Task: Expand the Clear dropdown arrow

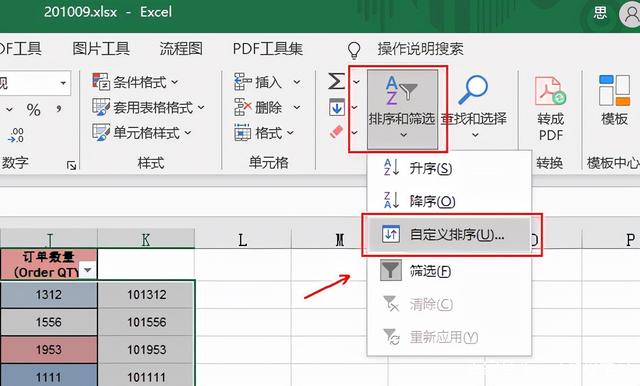Action: (x=354, y=132)
